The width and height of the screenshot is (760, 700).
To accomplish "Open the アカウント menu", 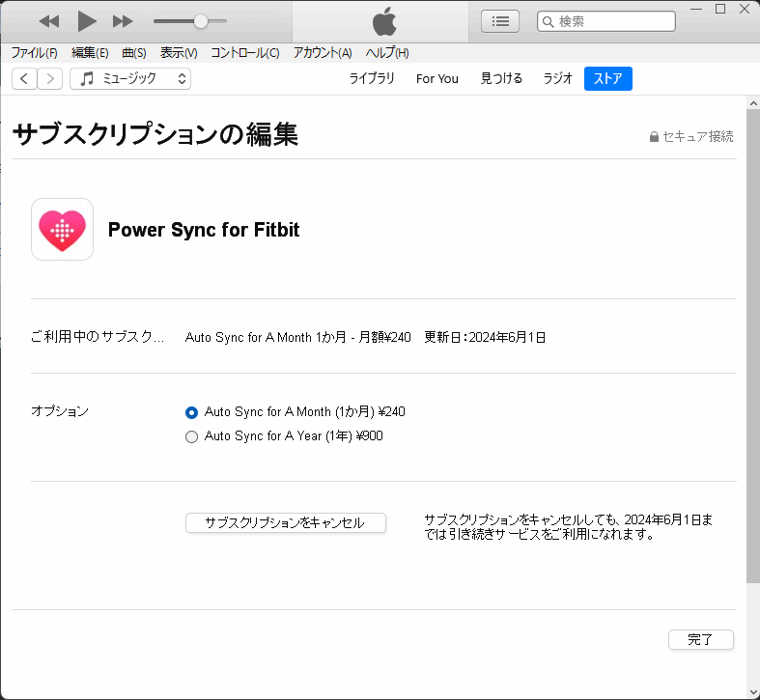I will [323, 52].
